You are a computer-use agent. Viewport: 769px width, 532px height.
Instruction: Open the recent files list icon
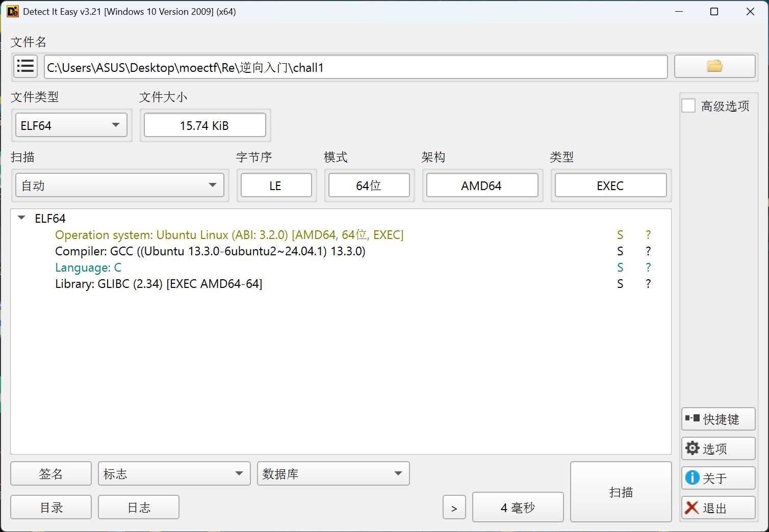[x=25, y=66]
